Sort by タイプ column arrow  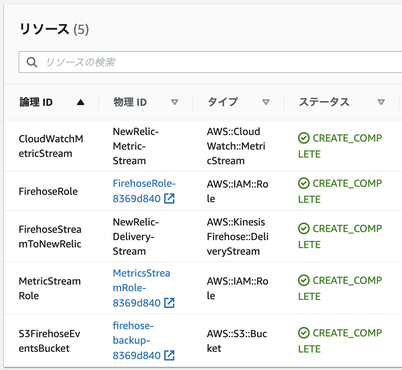click(x=266, y=102)
